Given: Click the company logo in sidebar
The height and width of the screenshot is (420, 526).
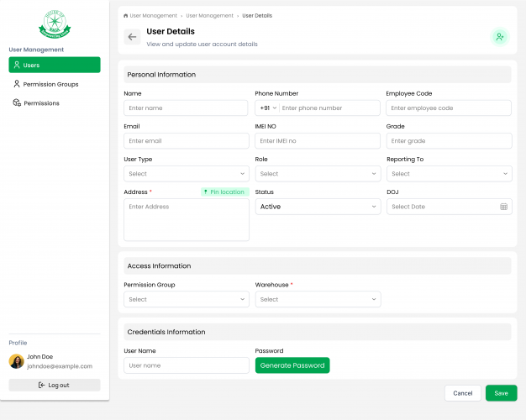Looking at the screenshot, I should (55, 24).
